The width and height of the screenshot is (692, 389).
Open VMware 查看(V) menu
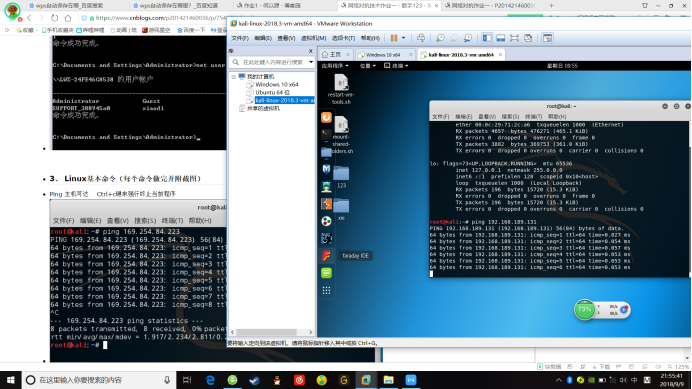click(286, 38)
